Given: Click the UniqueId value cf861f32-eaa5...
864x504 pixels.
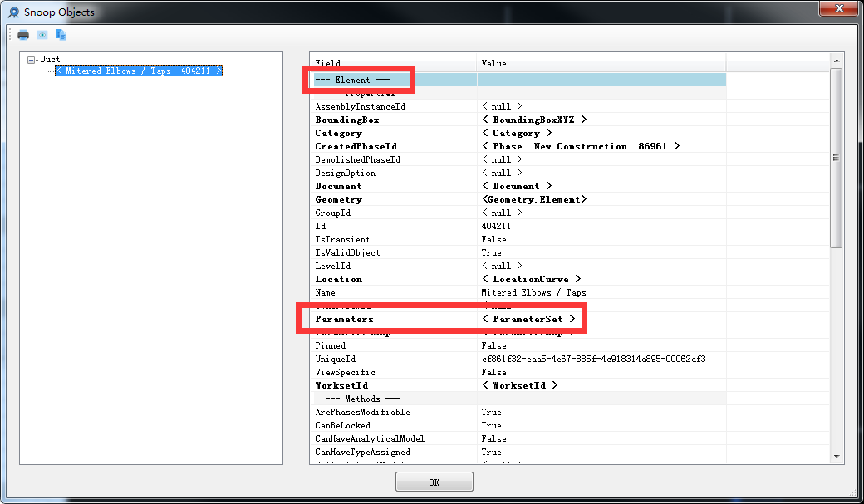Looking at the screenshot, I should point(593,359).
